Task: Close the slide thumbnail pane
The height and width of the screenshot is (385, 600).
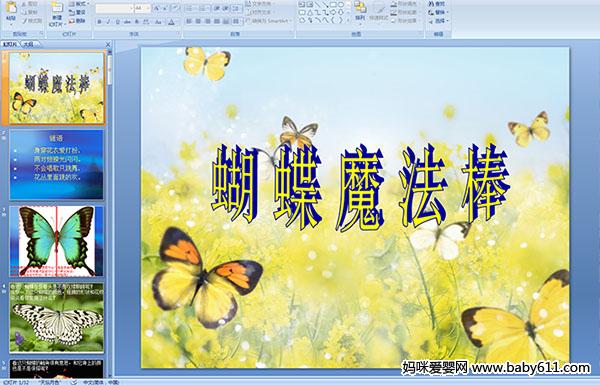Action: point(108,44)
